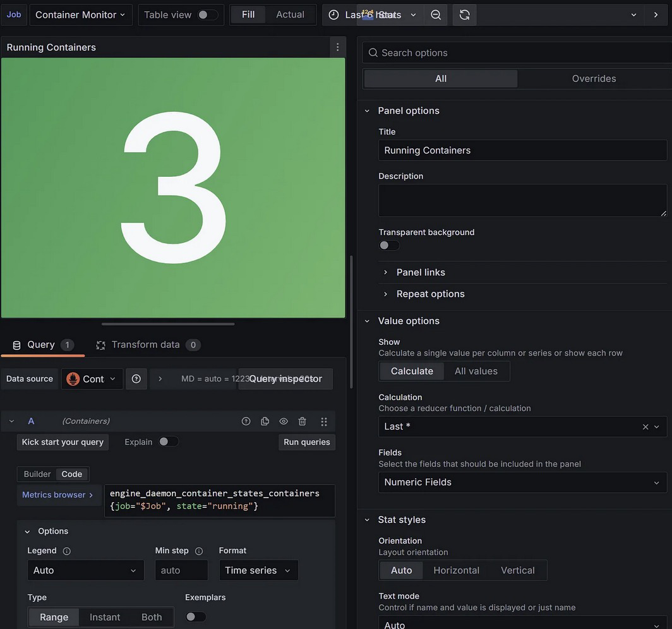Select the Actual panel sizing
Image resolution: width=672 pixels, height=629 pixels.
290,15
